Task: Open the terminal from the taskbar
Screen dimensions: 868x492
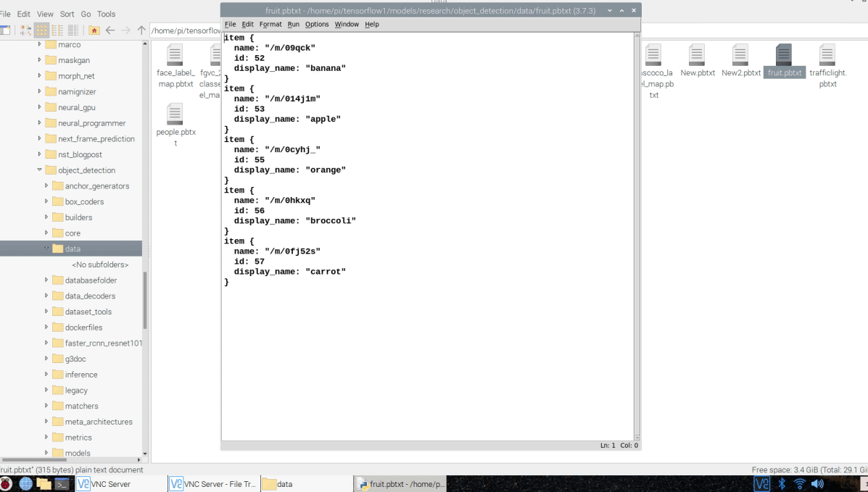Action: click(62, 484)
